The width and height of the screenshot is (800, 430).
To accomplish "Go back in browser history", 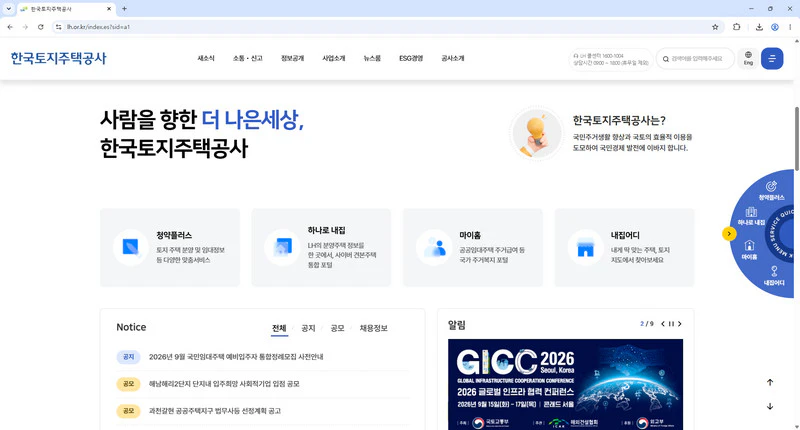I will point(10,27).
